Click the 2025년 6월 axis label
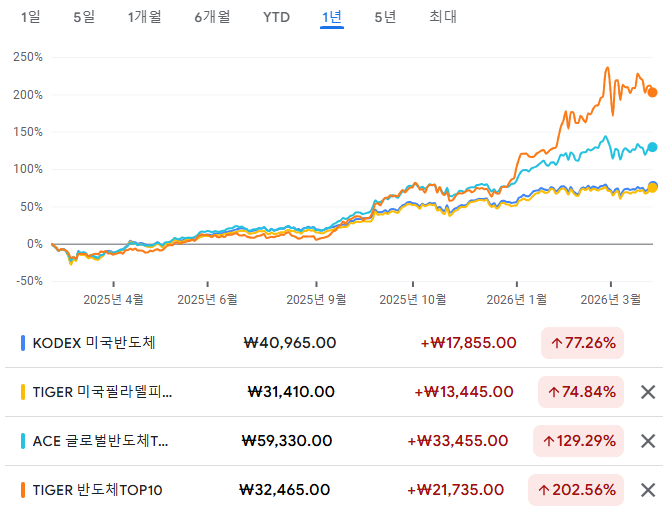663x509 pixels. click(x=207, y=300)
